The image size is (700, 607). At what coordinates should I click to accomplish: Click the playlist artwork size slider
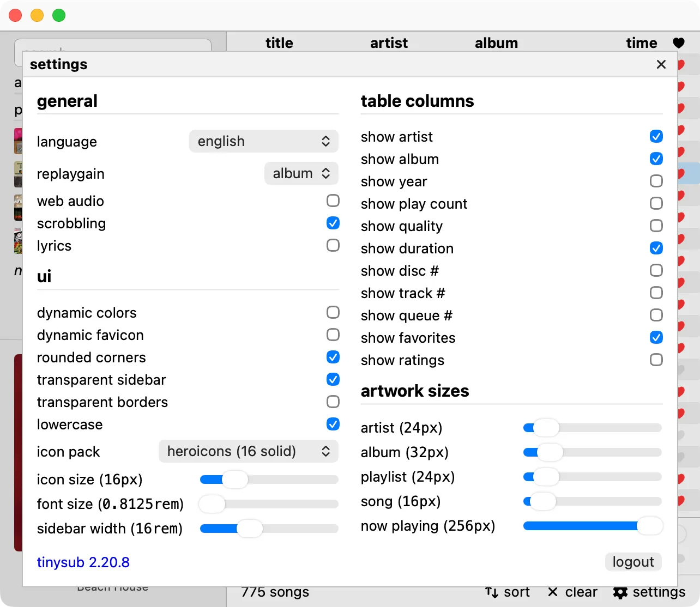(x=593, y=477)
